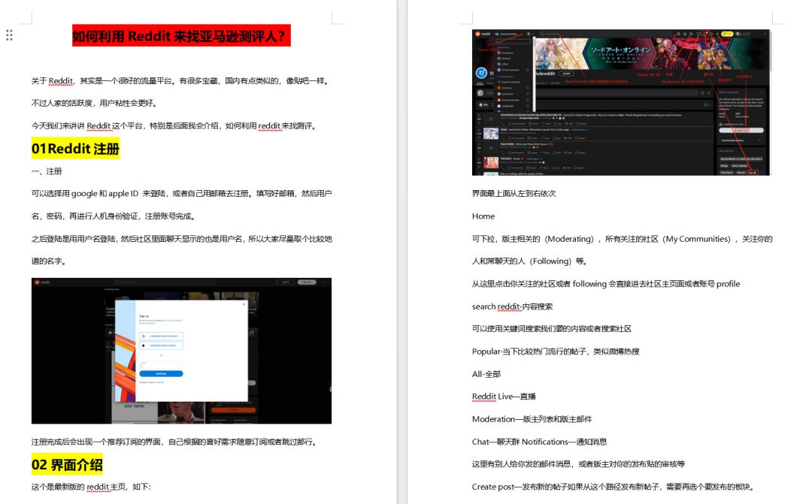The height and width of the screenshot is (504, 812).
Task: Toggle the favorite star beside a community name
Action: [x=526, y=86]
